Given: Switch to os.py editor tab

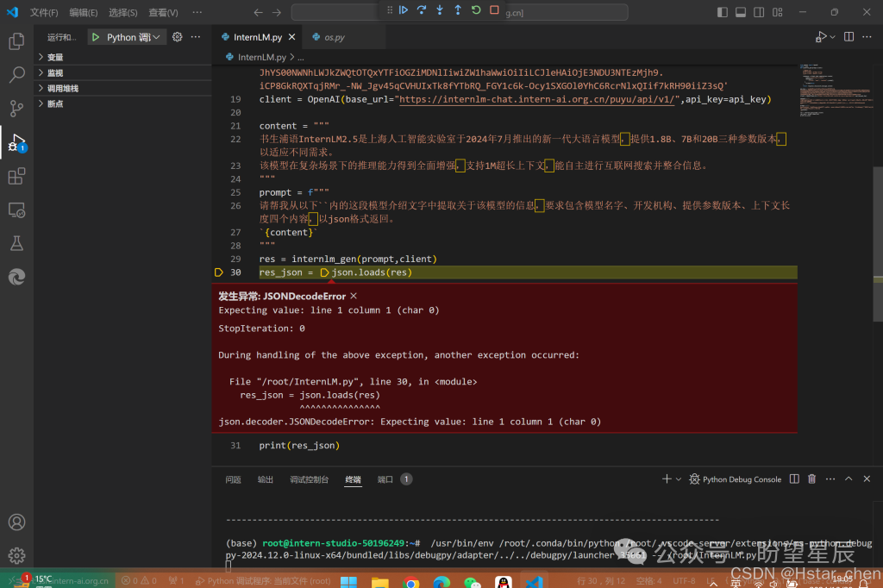Looking at the screenshot, I should [x=335, y=37].
